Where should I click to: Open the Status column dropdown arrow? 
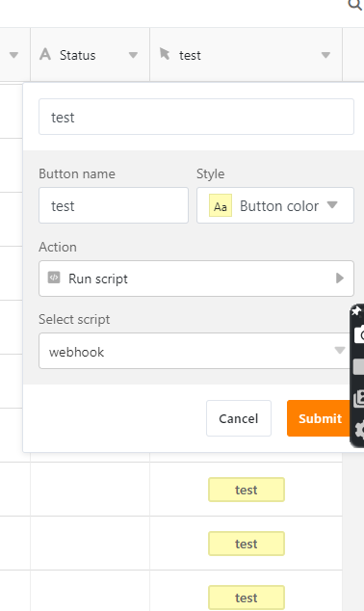tap(133, 55)
